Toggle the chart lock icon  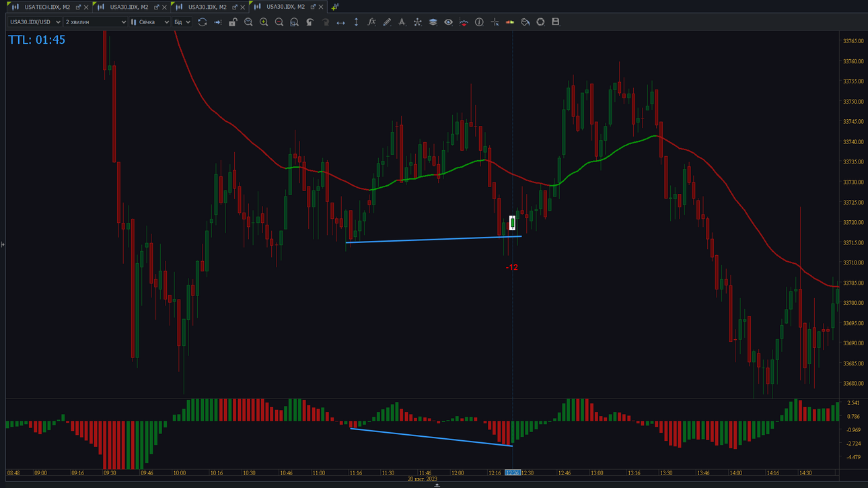tap(233, 22)
